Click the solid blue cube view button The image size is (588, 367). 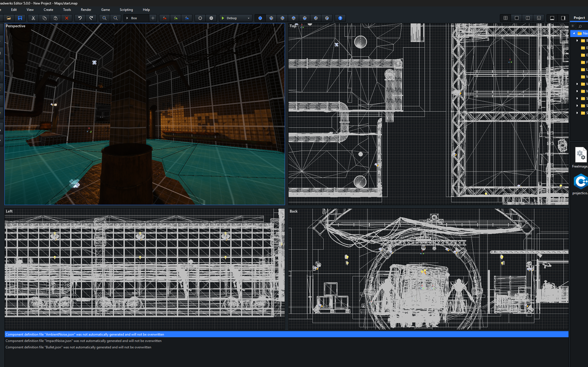[x=260, y=18]
